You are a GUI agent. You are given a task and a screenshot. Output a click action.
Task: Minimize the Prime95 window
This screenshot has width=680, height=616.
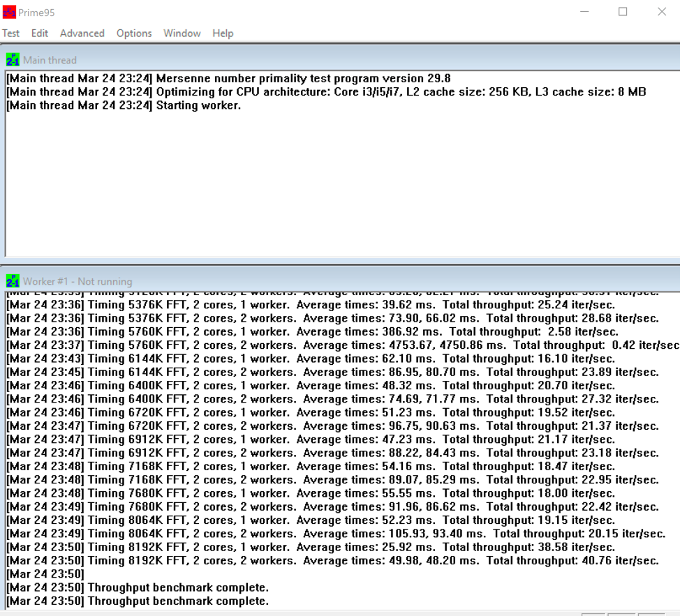[x=584, y=12]
